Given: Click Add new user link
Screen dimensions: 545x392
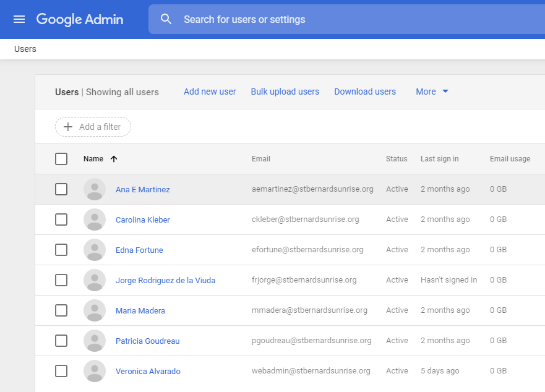Looking at the screenshot, I should (x=210, y=92).
